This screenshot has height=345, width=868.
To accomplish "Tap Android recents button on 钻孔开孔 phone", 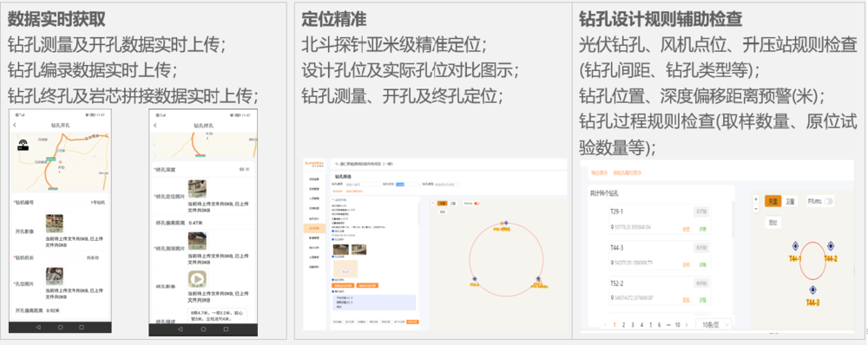I will (82, 328).
